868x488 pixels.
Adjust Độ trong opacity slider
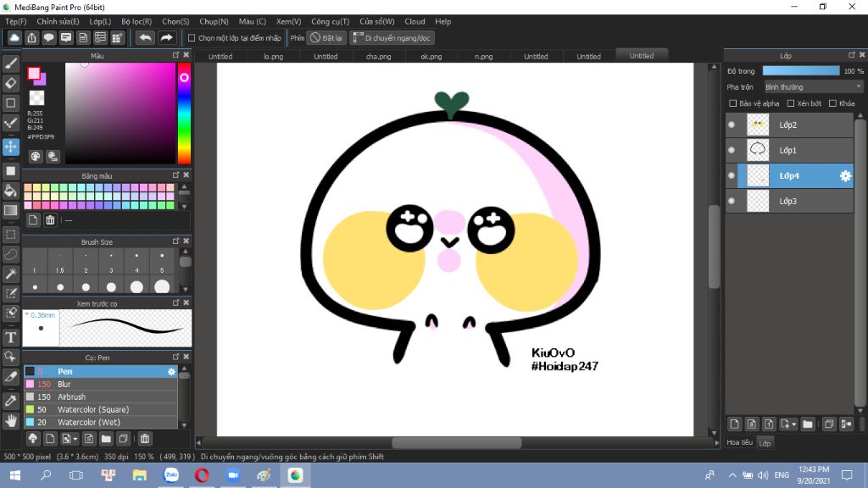[x=801, y=71]
